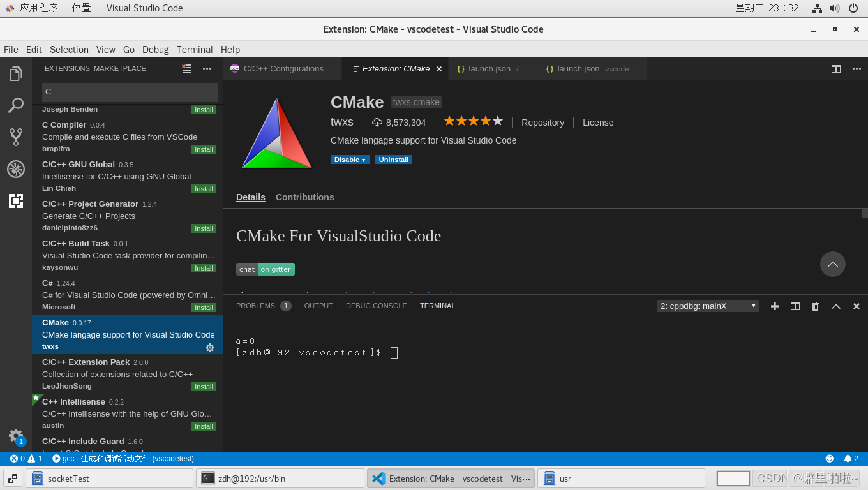Open the Extensions view in activity bar
The image size is (868, 490).
point(16,201)
